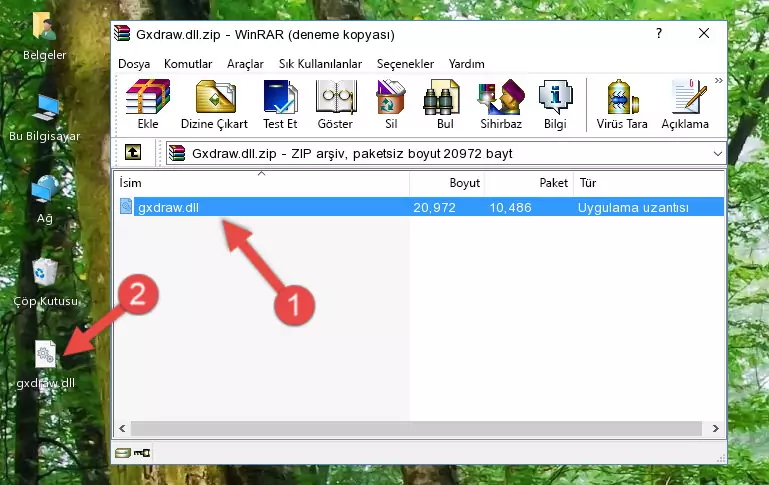Close the WinRAR window

(704, 33)
